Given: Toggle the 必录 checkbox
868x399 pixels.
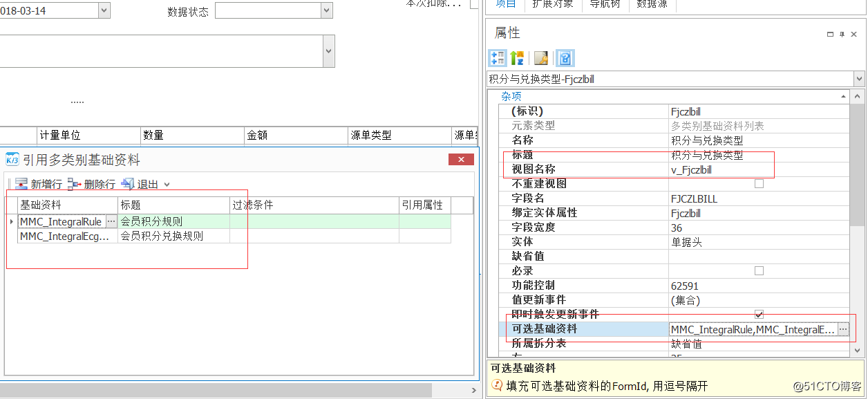Looking at the screenshot, I should click(x=759, y=271).
